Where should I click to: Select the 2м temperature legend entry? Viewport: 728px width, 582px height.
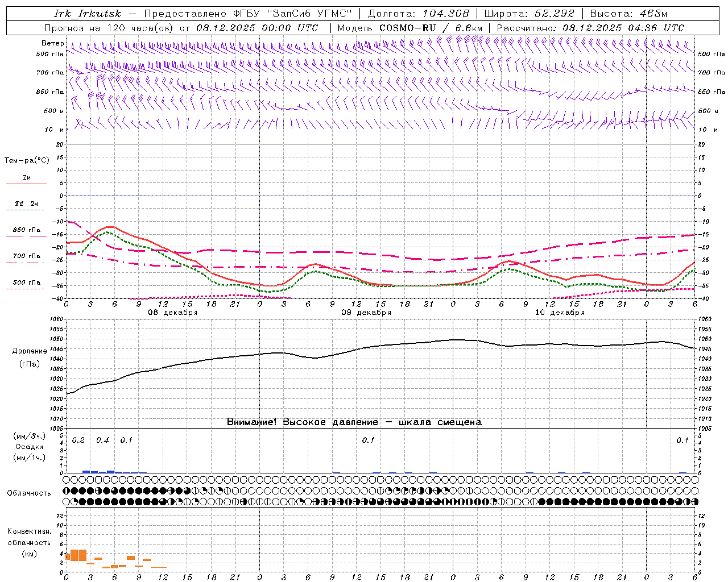click(26, 178)
